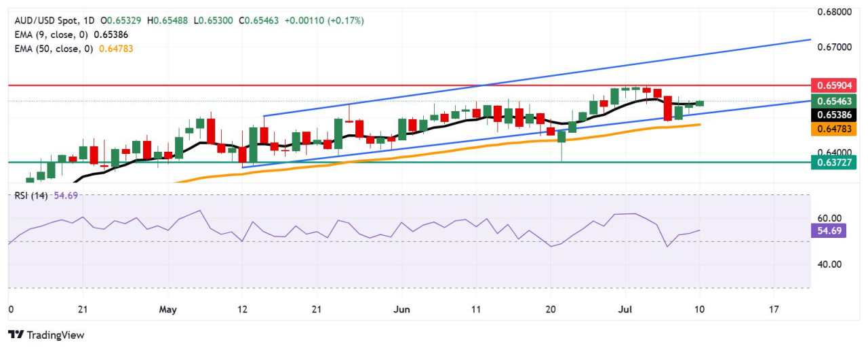The image size is (868, 349).
Task: Click the RSI 60.00 axis value
Action: (x=828, y=218)
